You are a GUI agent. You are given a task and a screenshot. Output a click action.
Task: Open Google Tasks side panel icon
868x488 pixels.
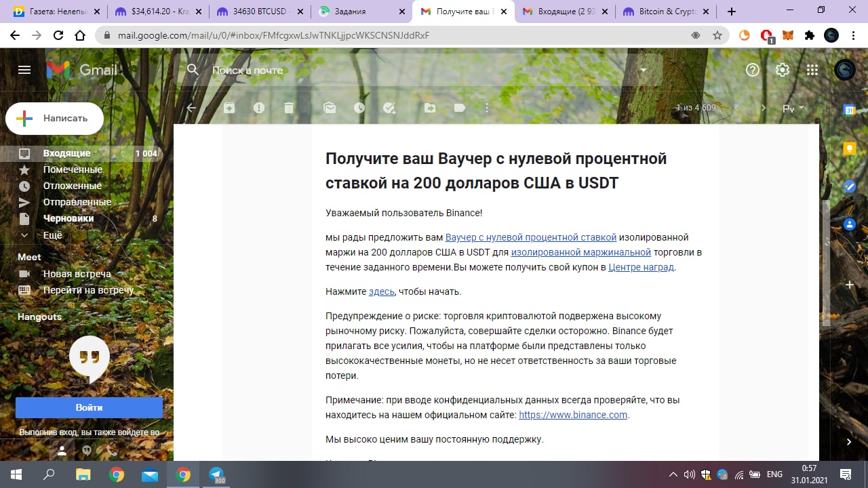(849, 186)
